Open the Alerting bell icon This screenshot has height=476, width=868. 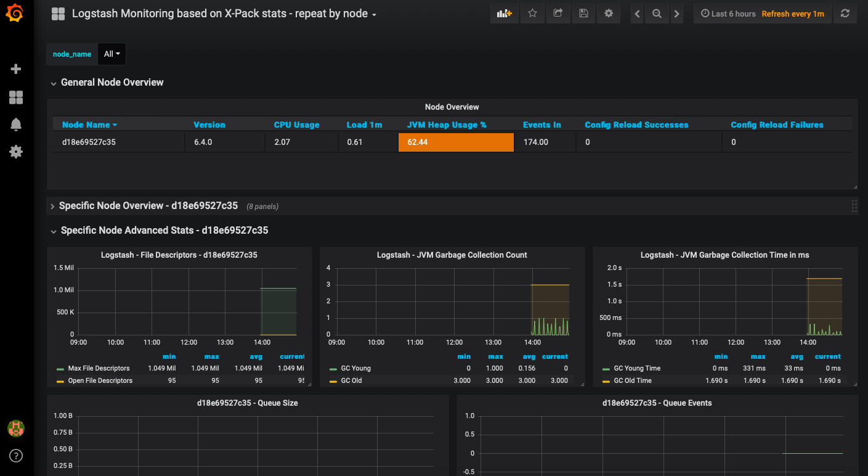coord(17,125)
